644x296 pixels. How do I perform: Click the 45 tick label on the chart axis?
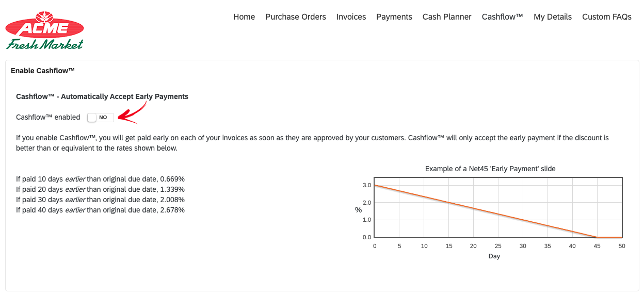coord(597,246)
